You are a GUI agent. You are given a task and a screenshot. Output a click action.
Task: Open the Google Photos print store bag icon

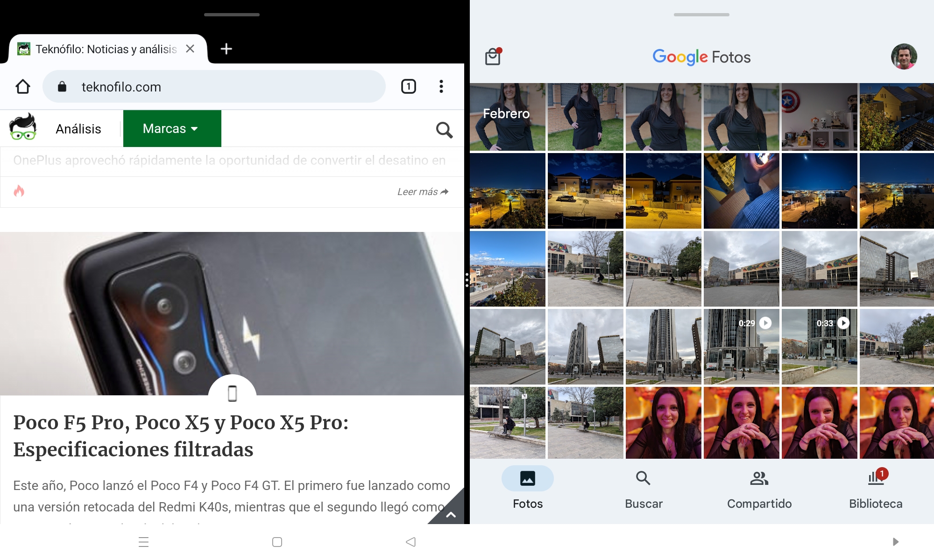click(x=493, y=56)
